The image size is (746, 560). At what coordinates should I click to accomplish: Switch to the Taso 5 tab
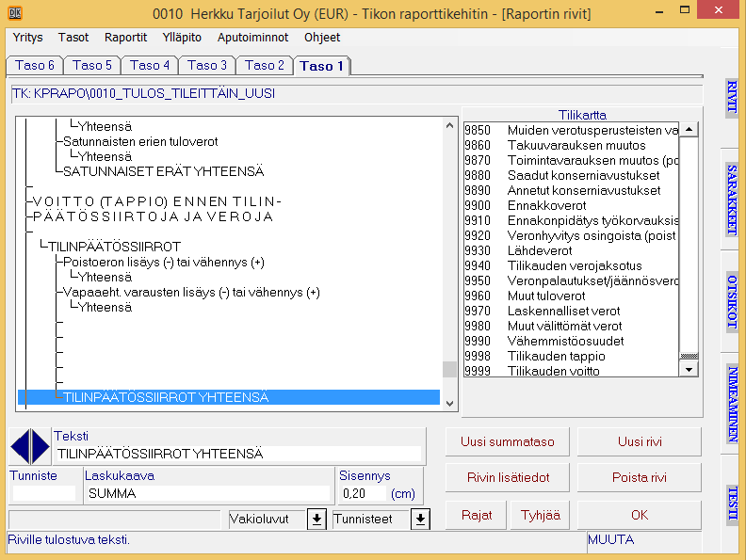[91, 66]
